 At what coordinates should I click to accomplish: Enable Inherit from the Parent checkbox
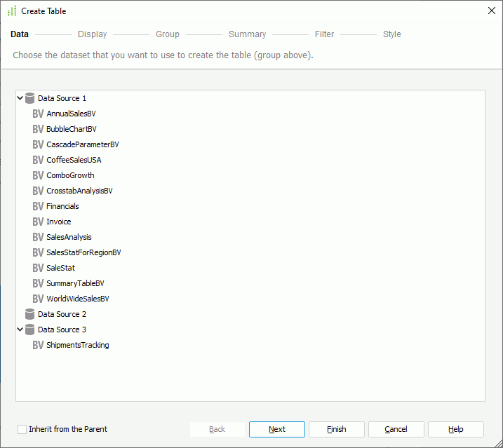coord(22,429)
